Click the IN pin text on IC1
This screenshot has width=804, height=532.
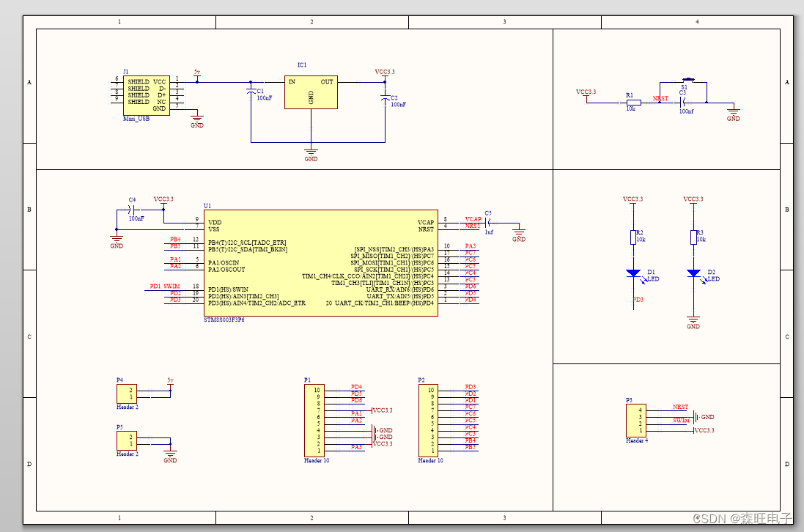pyautogui.click(x=292, y=81)
